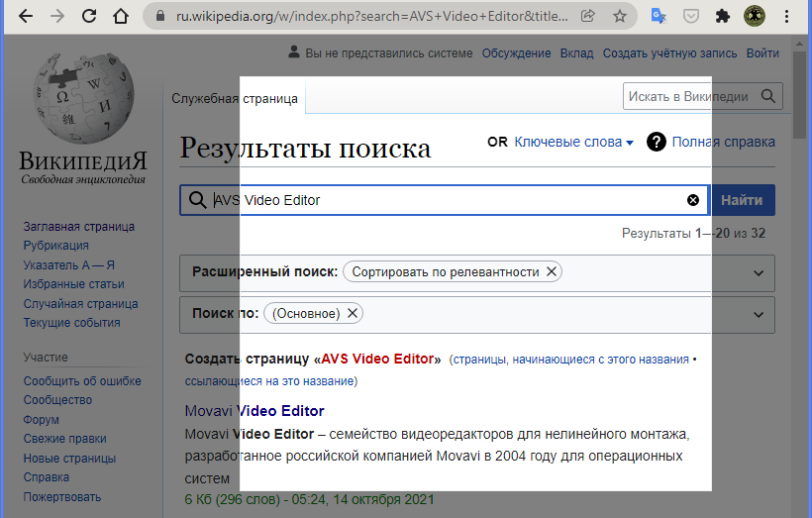Remove the sort by relevance filter chip

pos(552,271)
